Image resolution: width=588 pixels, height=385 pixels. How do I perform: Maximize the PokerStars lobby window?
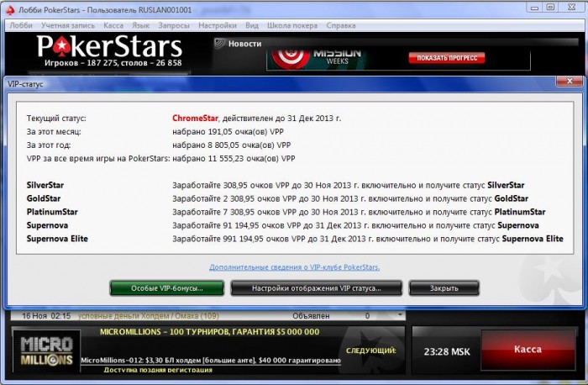coord(550,8)
